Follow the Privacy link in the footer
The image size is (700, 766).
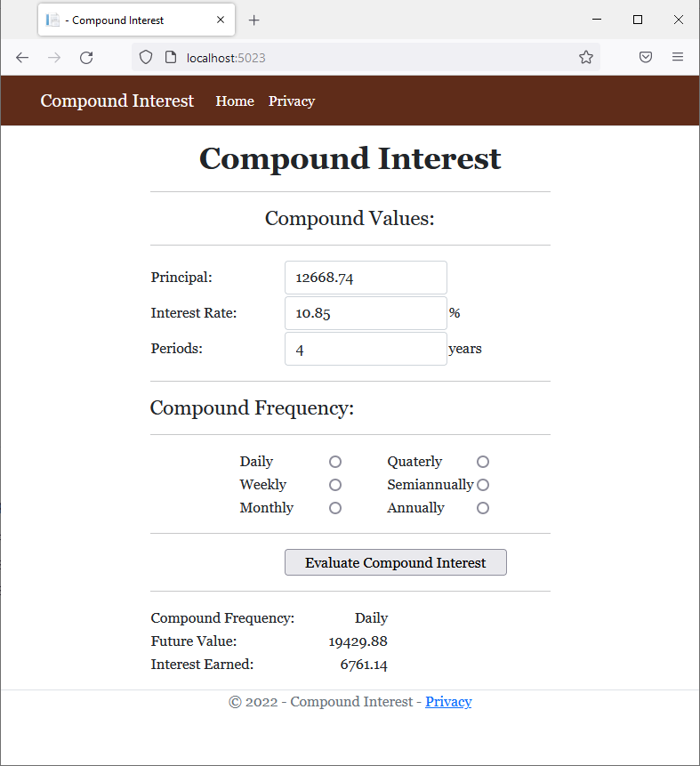(448, 702)
